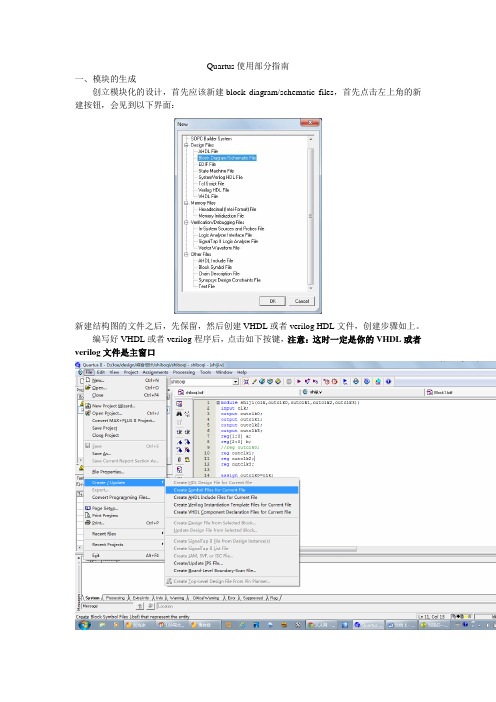Click Create Board-Level Boundary-Scan File entry
The image size is (496, 702).
point(232,570)
